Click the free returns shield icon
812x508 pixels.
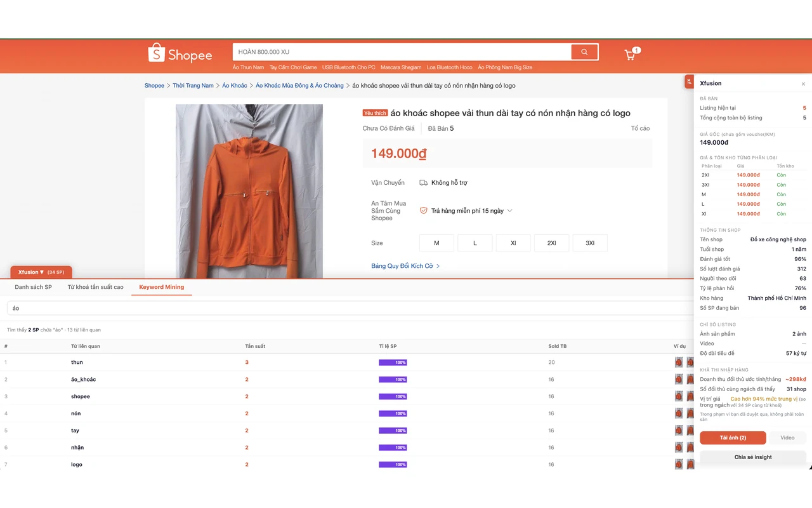pos(424,211)
